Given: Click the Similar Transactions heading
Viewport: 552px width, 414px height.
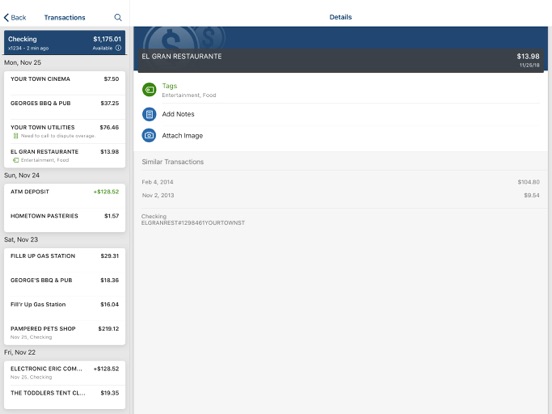Looking at the screenshot, I should point(173,162).
